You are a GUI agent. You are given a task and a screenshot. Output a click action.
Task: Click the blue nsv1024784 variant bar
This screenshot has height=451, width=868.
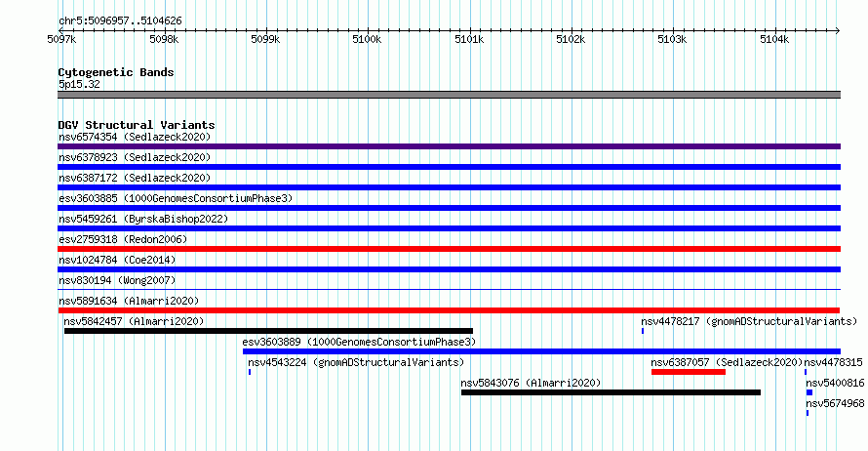(449, 269)
